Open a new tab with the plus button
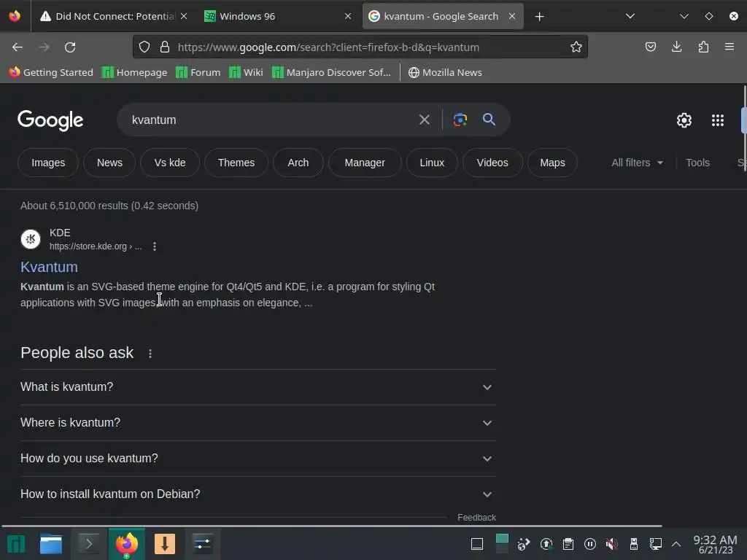The image size is (747, 560). tap(539, 17)
